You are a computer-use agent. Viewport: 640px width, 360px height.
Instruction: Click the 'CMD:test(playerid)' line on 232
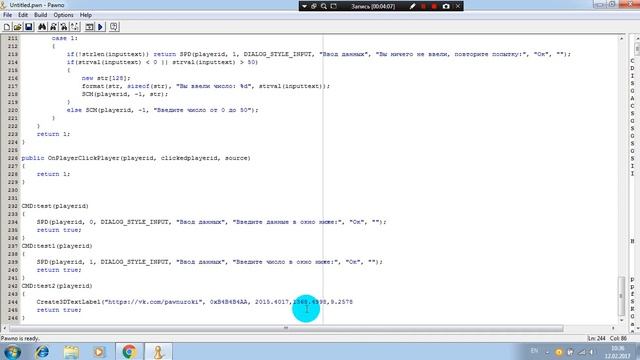click(55, 206)
